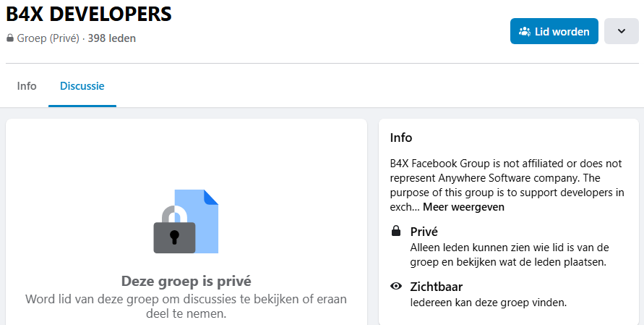This screenshot has width=644, height=325.
Task: Select the Zichtbaar heading in the Info panel
Action: pos(437,287)
